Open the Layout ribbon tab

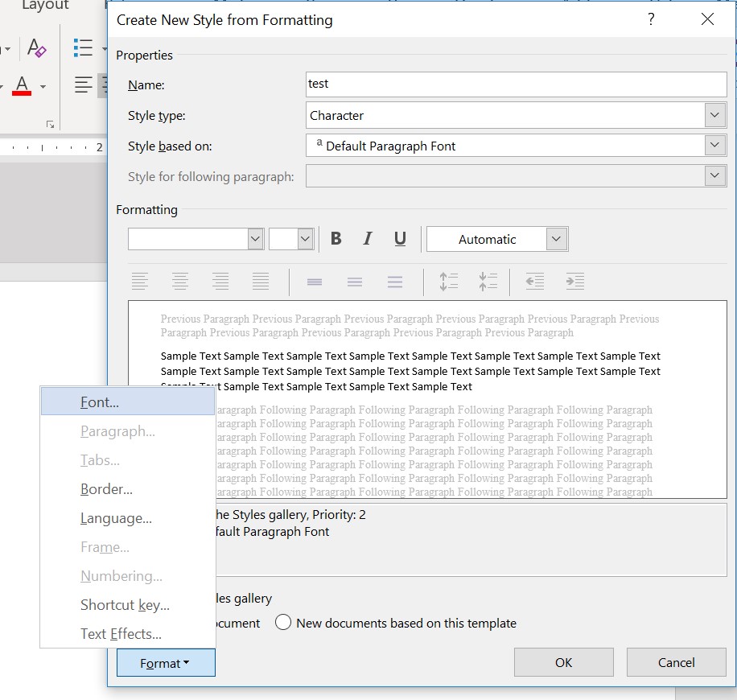[x=45, y=5]
